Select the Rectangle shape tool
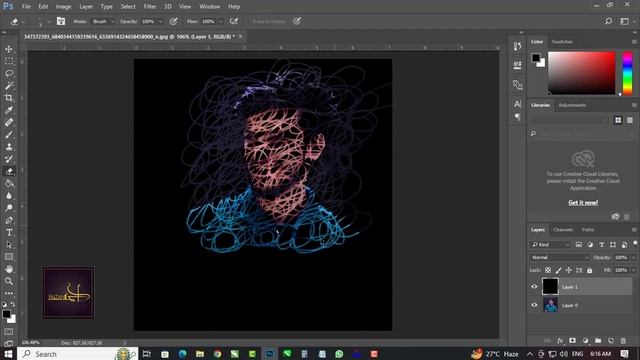640x360 pixels. coord(9,257)
